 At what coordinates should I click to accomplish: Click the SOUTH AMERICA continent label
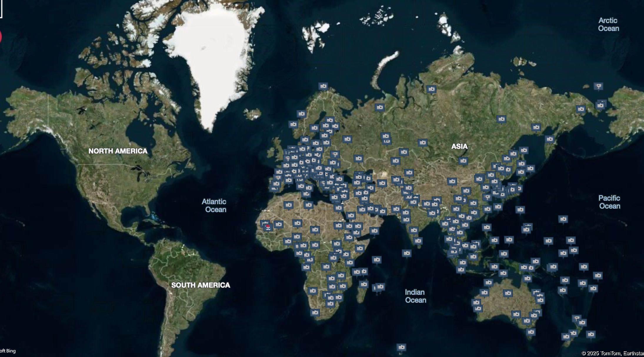[201, 285]
